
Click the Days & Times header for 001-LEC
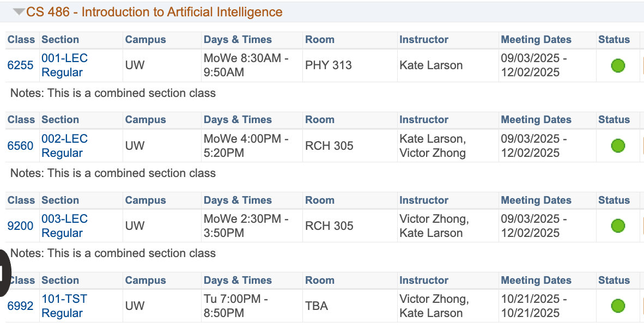click(238, 39)
